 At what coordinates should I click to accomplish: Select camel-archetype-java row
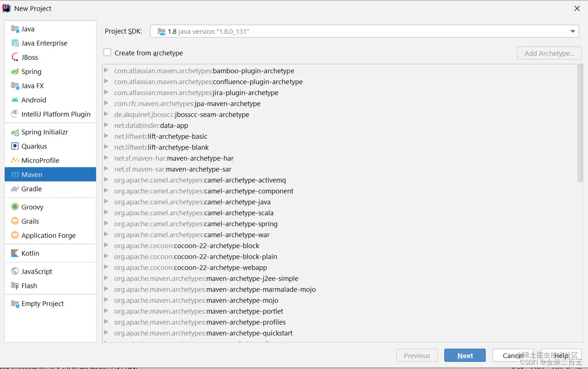pyautogui.click(x=340, y=202)
